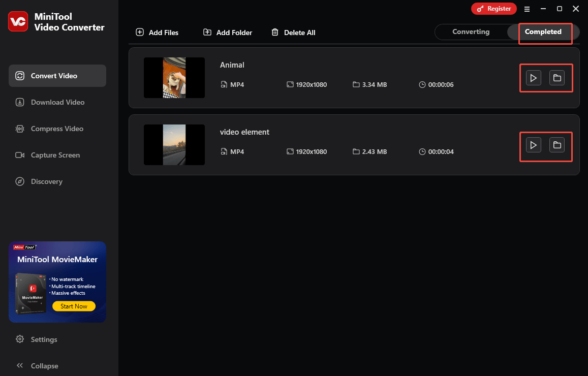Image resolution: width=588 pixels, height=376 pixels.
Task: Open output folder for video element
Action: [557, 145]
